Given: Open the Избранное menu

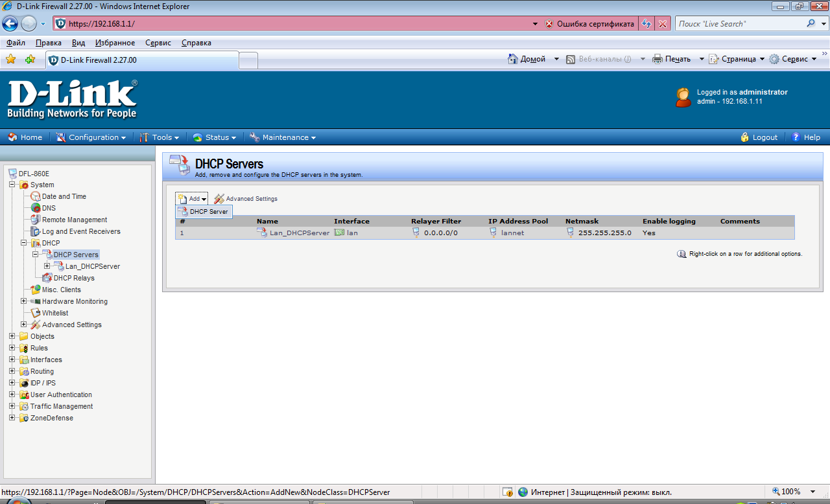Looking at the screenshot, I should pos(115,43).
